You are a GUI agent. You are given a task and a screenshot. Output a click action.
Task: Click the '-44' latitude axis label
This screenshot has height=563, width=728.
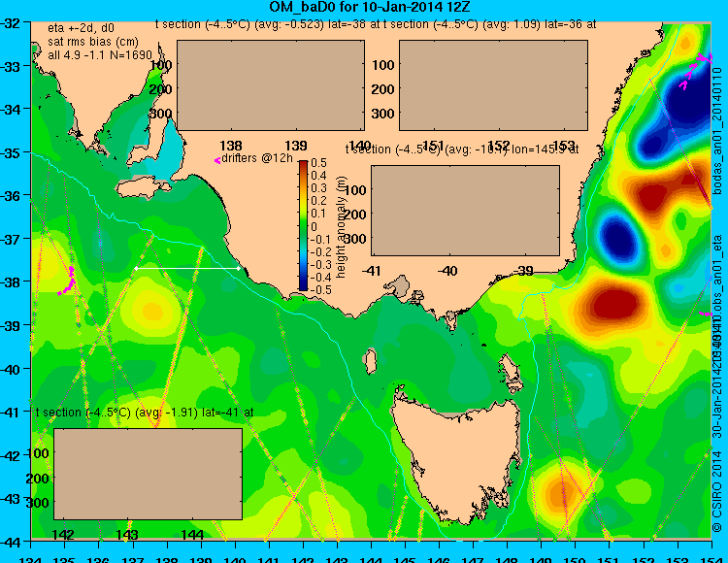click(11, 542)
